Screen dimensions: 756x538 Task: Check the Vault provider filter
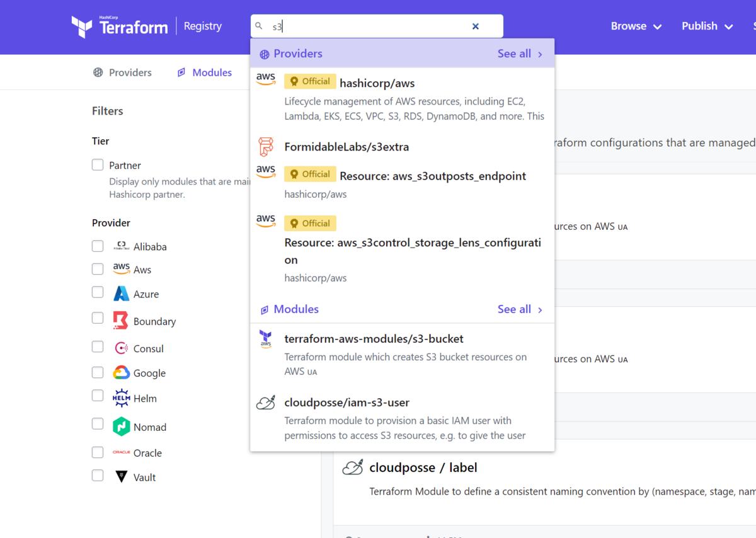point(98,475)
